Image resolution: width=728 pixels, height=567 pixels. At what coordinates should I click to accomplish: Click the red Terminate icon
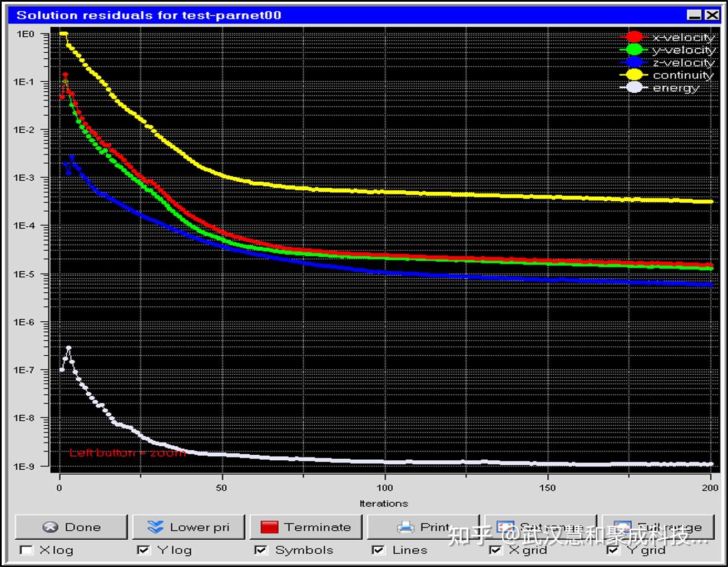click(269, 527)
